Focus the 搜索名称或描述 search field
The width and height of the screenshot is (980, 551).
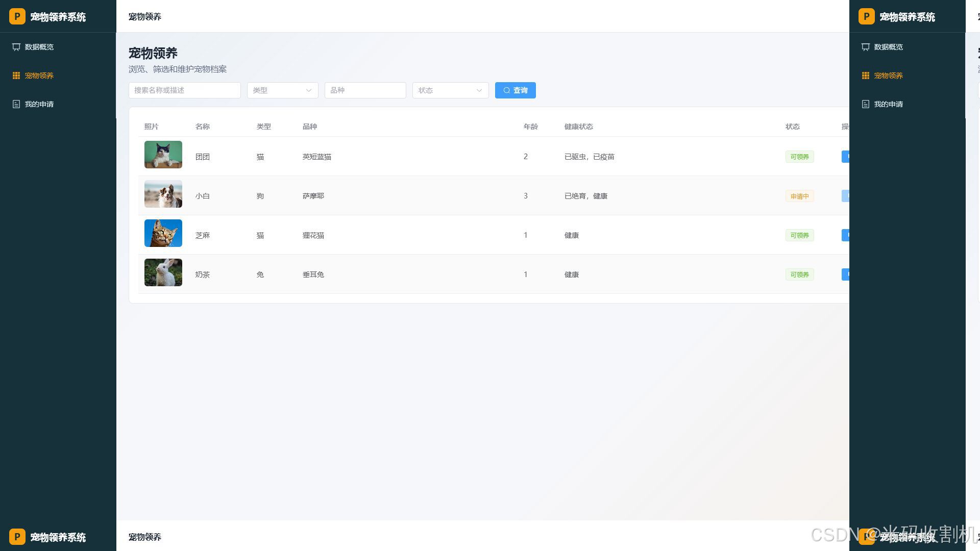point(185,90)
